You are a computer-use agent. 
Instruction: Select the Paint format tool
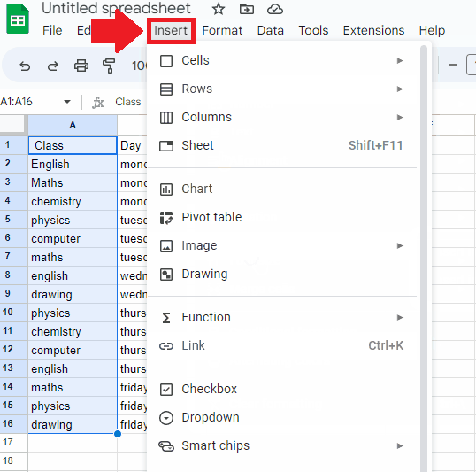(x=109, y=66)
